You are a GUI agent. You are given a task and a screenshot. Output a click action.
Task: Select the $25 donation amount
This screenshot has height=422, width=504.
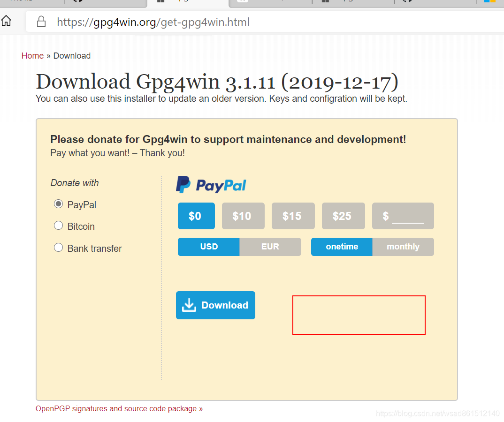tap(344, 216)
